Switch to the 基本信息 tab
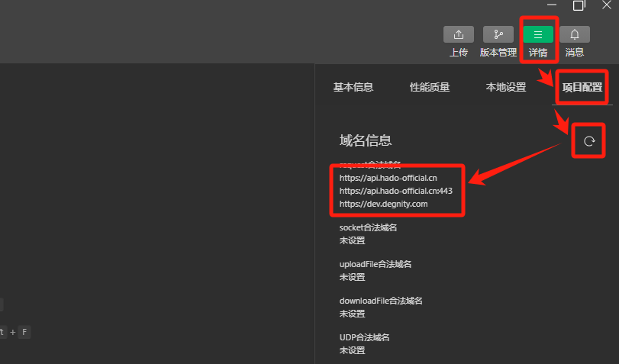This screenshot has height=364, width=619. pyautogui.click(x=353, y=87)
